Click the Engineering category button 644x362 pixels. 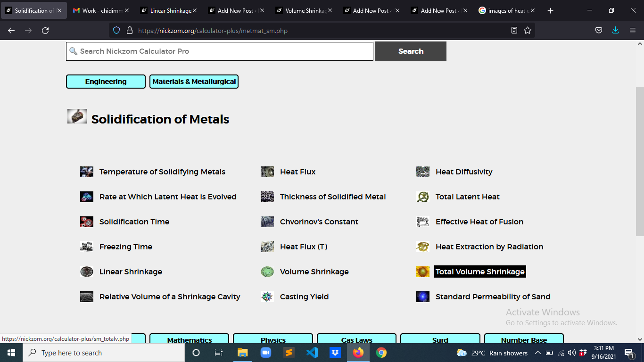[106, 82]
